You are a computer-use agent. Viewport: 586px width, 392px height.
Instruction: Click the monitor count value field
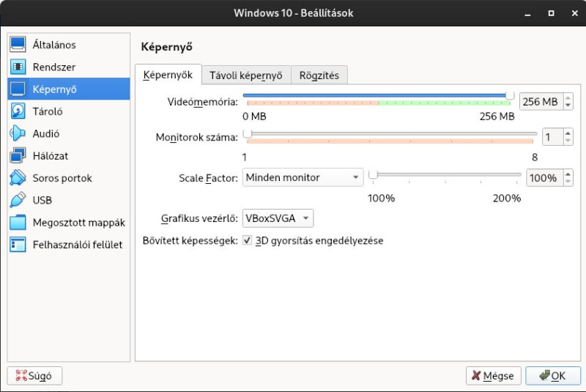553,137
